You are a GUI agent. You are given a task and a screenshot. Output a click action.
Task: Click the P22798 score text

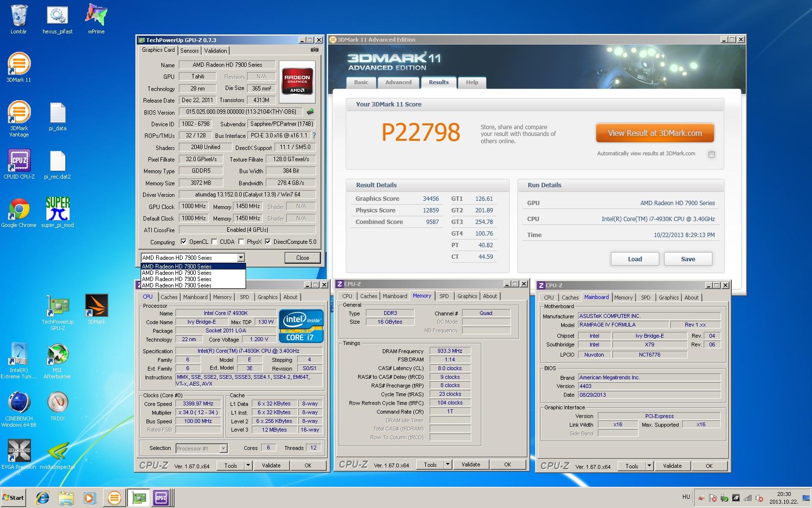coord(421,133)
